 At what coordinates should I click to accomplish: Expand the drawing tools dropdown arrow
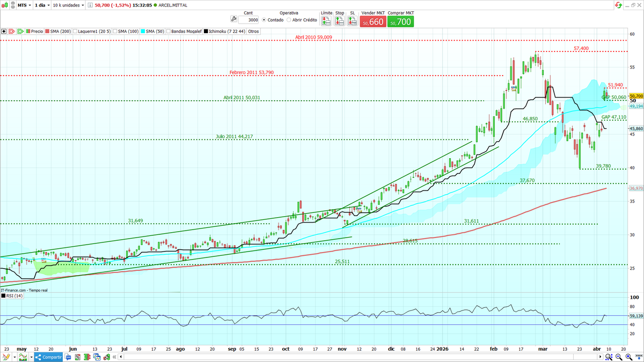click(15, 357)
